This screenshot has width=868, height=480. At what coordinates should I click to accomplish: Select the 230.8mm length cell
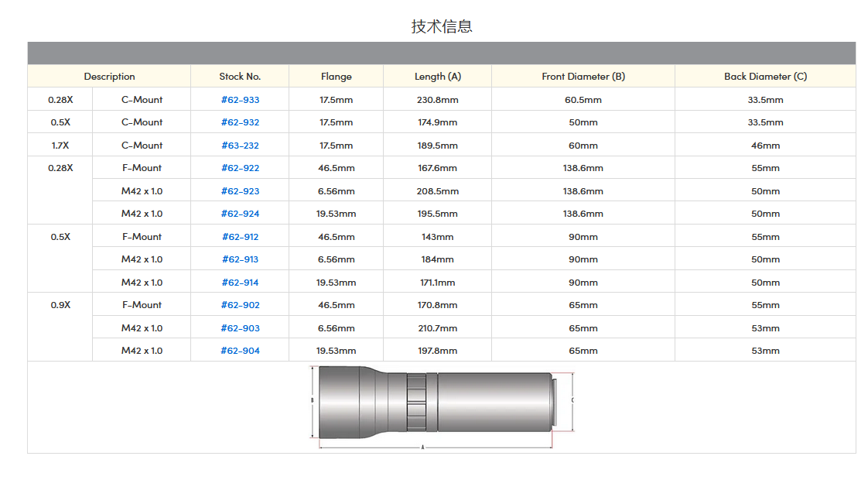tap(437, 100)
